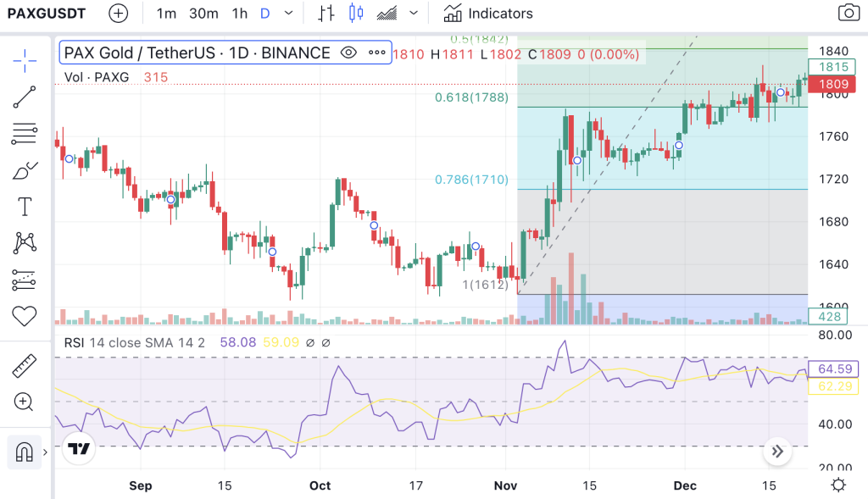The image size is (868, 499).
Task: Toggle visibility of PAX Gold main series
Action: point(348,53)
